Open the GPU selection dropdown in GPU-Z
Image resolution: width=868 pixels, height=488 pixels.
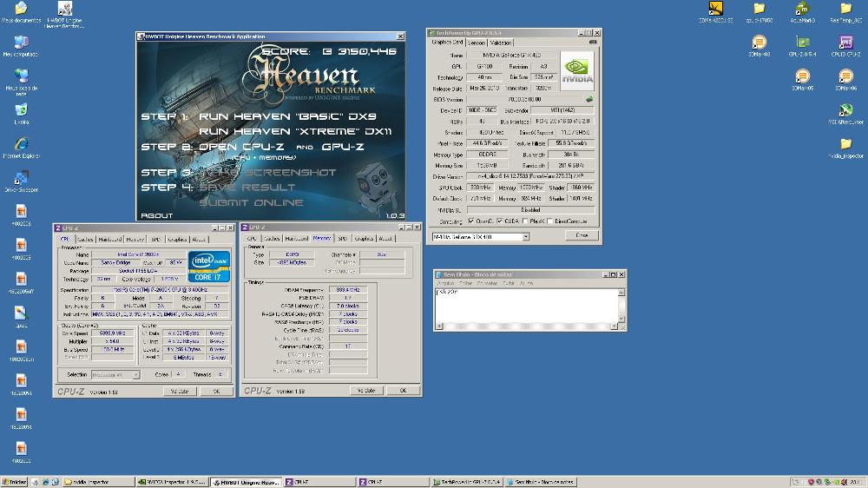tap(481, 236)
